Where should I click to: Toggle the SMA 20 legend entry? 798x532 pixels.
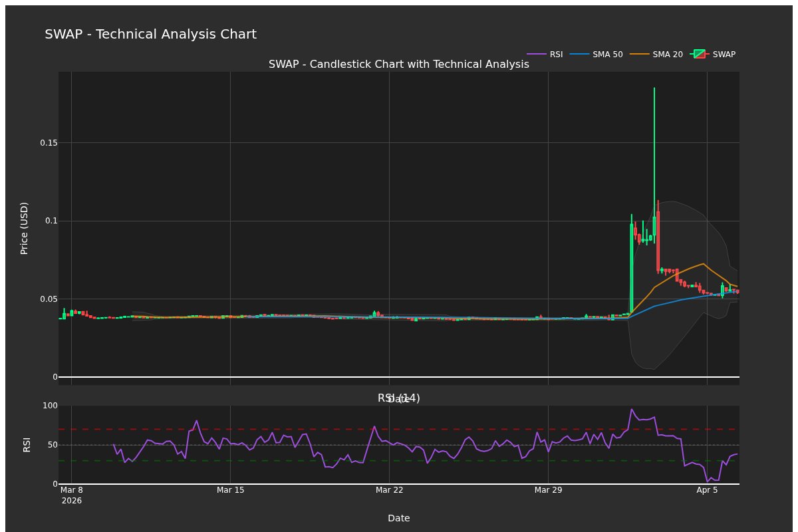[656, 55]
